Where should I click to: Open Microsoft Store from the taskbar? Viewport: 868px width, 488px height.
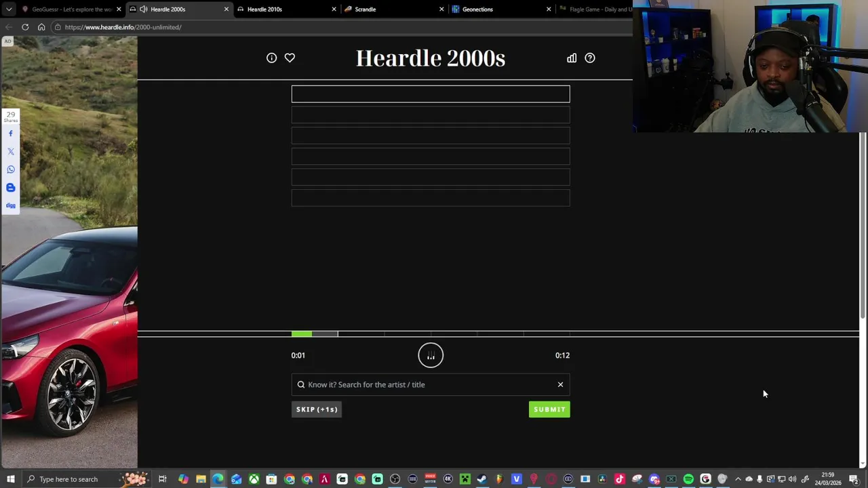(x=271, y=479)
